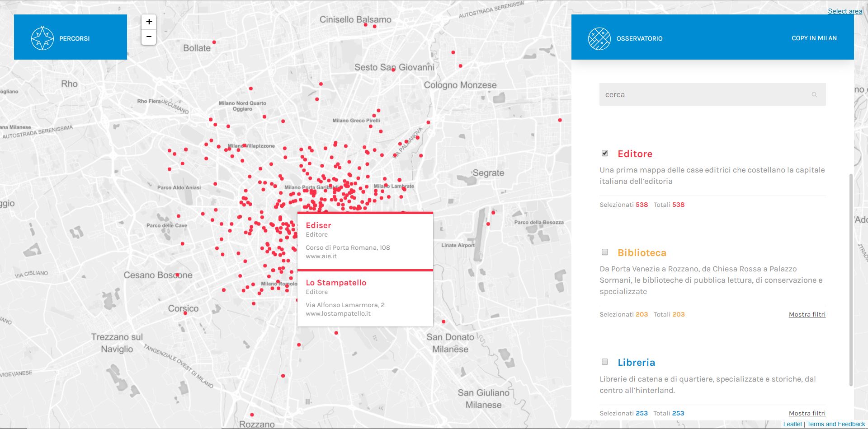Open the OSSERVATORIO section
Viewport: 868px width, 429px height.
pos(639,39)
